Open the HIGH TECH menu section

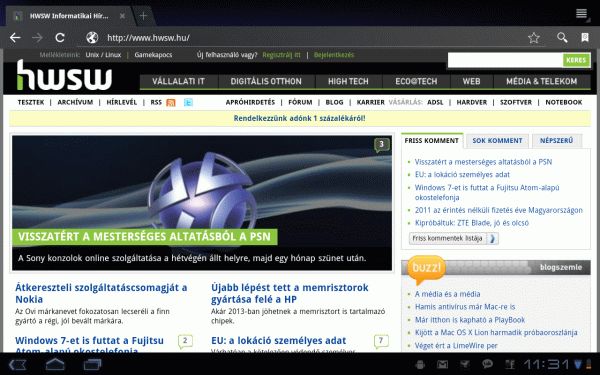348,81
